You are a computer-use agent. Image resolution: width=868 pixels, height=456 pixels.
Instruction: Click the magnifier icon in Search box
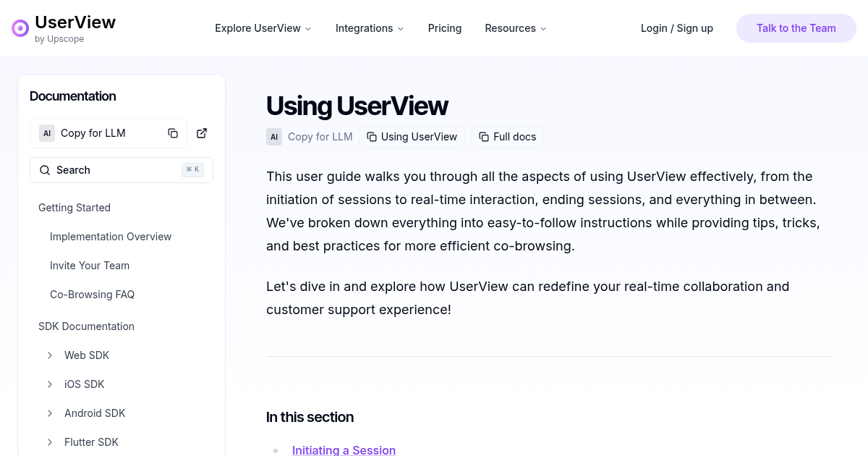(x=45, y=170)
